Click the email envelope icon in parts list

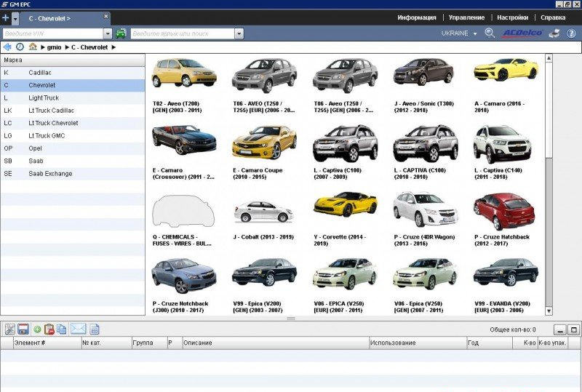click(78, 329)
